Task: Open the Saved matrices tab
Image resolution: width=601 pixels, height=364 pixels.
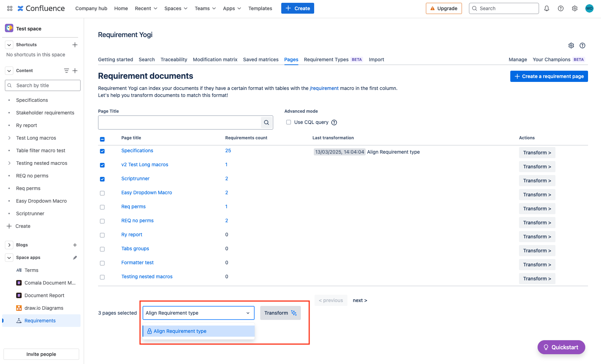Action: click(261, 59)
